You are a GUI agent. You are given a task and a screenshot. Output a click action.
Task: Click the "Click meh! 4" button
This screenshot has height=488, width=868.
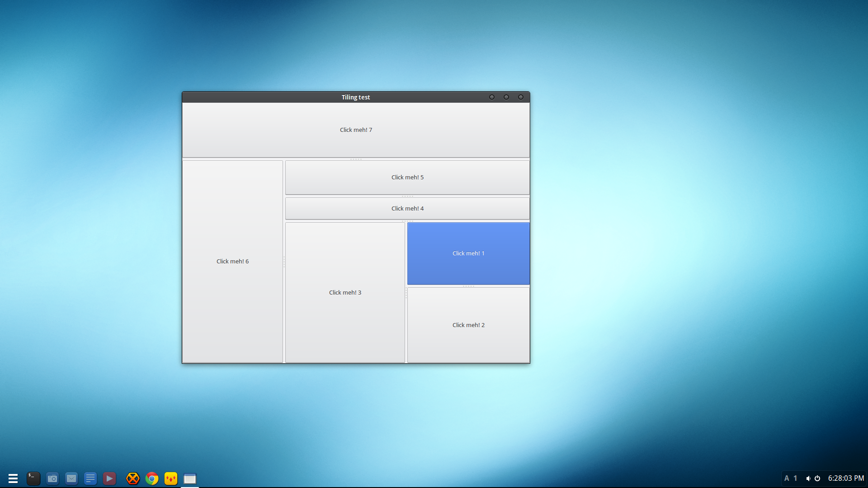tap(407, 209)
